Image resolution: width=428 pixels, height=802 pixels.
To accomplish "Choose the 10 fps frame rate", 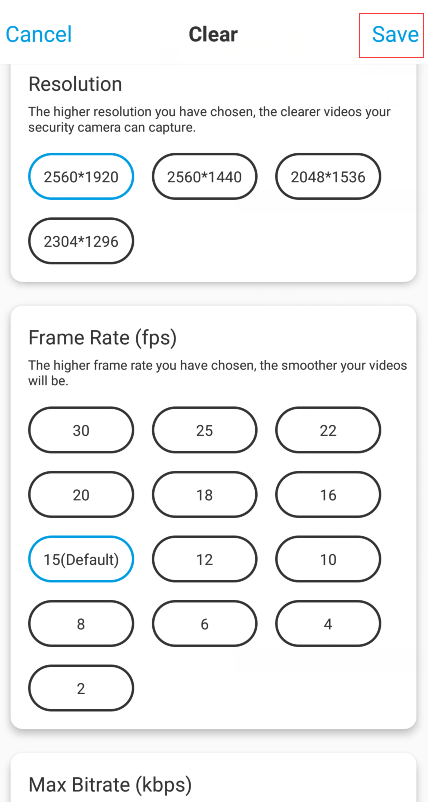I will pyautogui.click(x=328, y=560).
